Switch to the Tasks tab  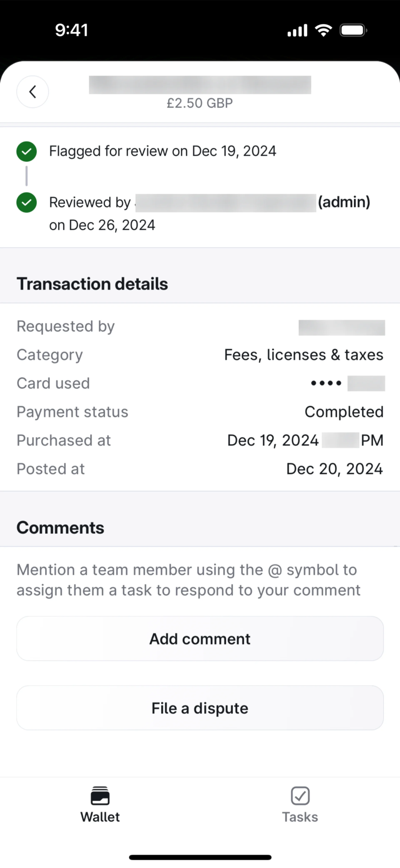300,805
